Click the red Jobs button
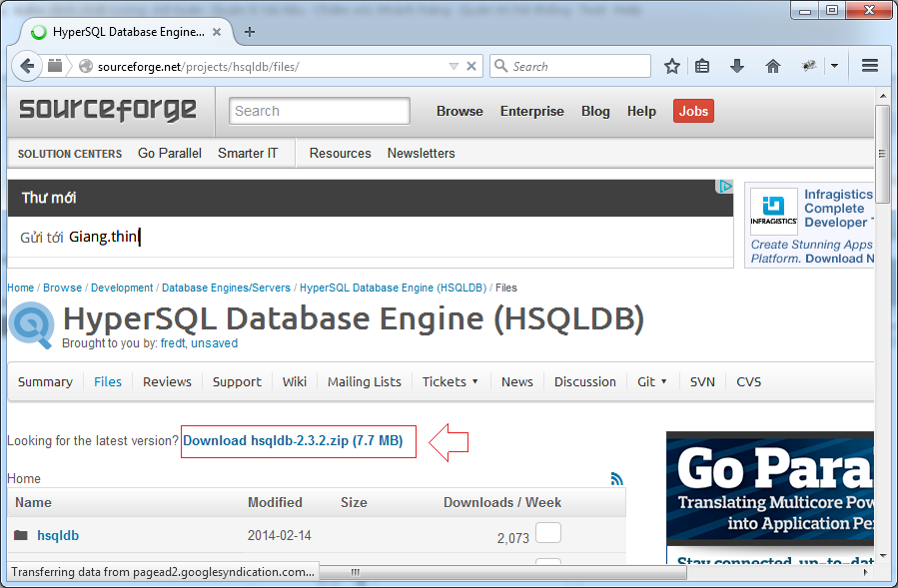Screen dimensions: 898x588 [x=693, y=111]
